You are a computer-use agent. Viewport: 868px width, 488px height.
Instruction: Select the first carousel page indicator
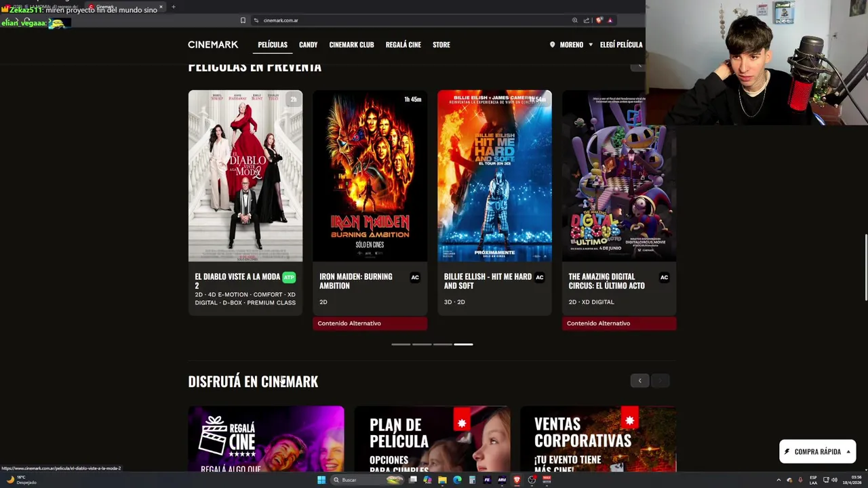click(401, 344)
